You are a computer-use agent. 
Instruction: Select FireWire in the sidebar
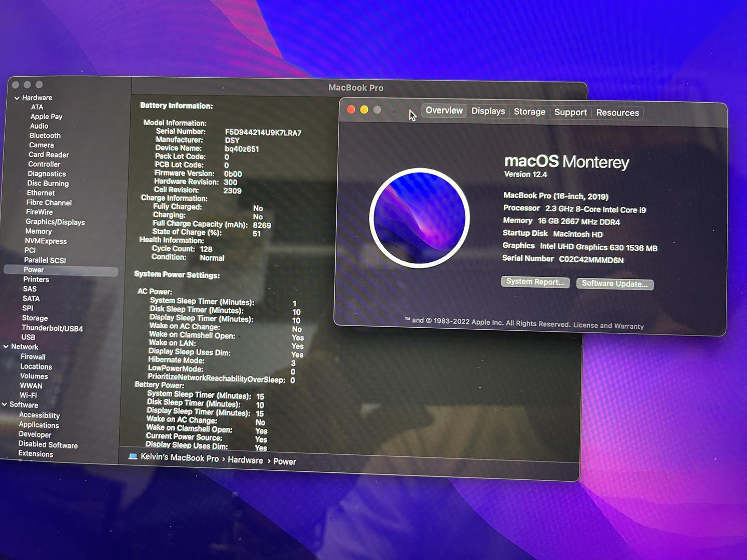[x=39, y=212]
